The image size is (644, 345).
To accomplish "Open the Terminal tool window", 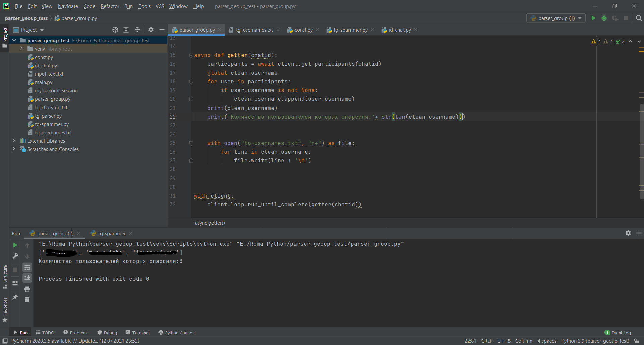I will click(x=138, y=333).
